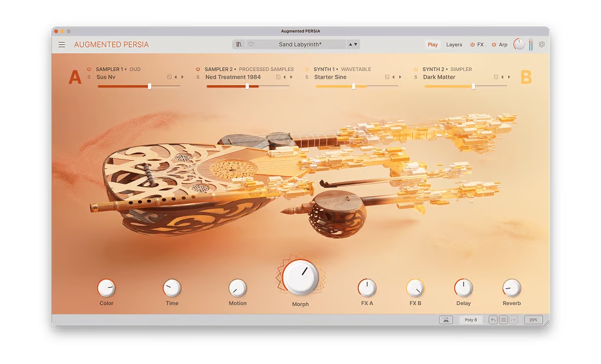
Task: Open the edit history list icon
Action: (x=503, y=320)
